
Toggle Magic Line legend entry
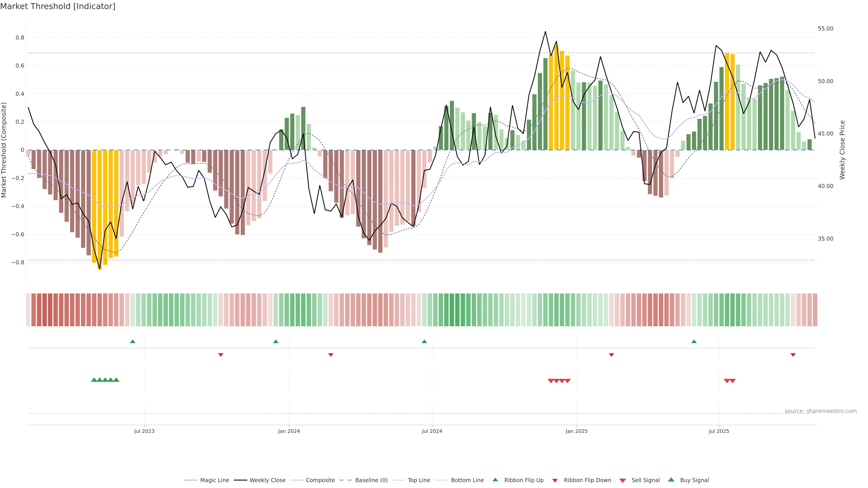click(x=214, y=480)
